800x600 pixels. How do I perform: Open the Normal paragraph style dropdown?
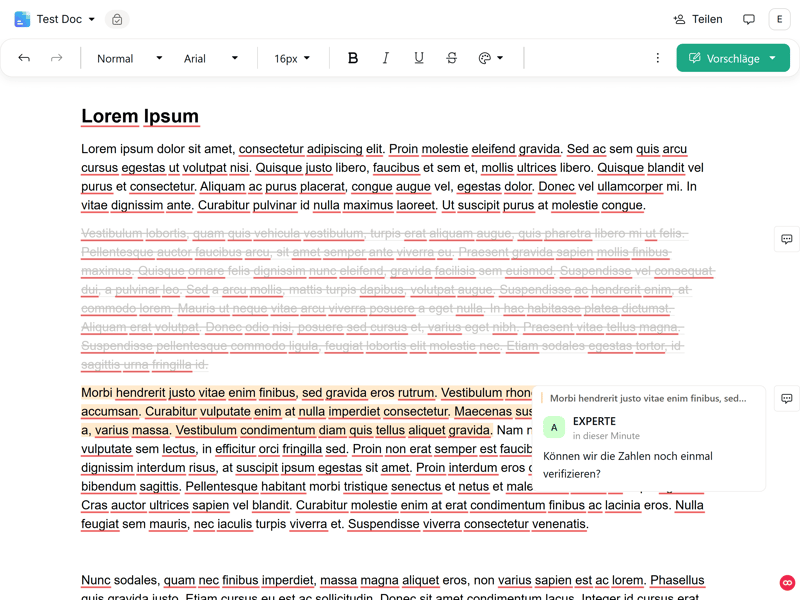click(129, 58)
